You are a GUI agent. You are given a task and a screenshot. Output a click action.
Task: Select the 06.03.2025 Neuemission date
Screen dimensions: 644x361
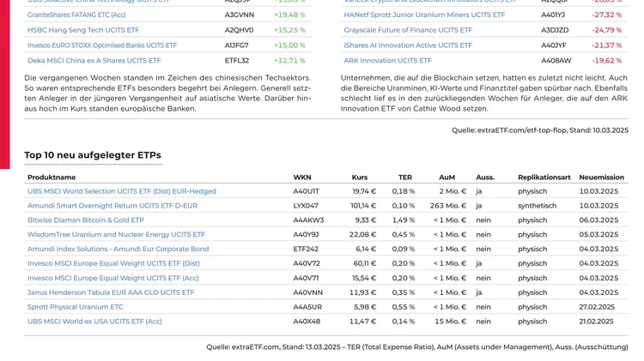[x=598, y=220]
